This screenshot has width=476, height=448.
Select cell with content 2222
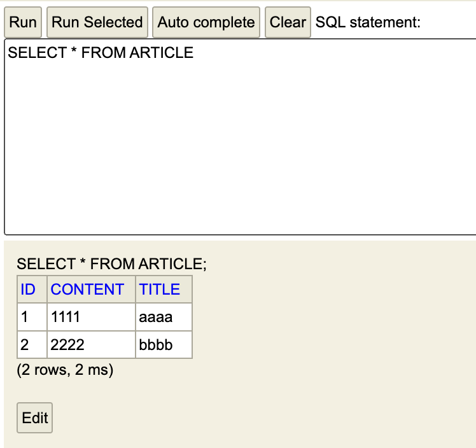[x=91, y=345]
